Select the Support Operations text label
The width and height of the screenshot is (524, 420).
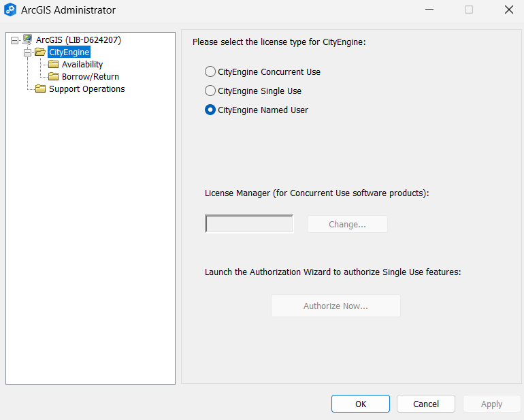[86, 89]
